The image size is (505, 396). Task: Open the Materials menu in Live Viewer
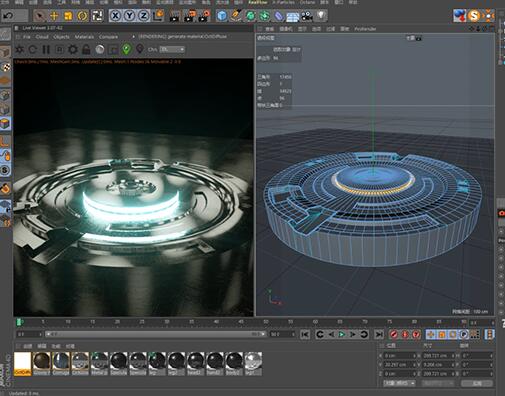pyautogui.click(x=84, y=37)
